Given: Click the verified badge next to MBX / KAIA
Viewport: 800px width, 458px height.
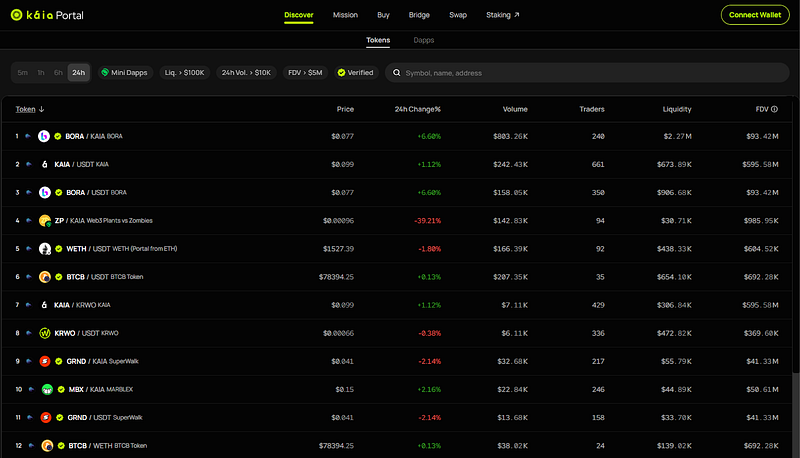Looking at the screenshot, I should 61,389.
